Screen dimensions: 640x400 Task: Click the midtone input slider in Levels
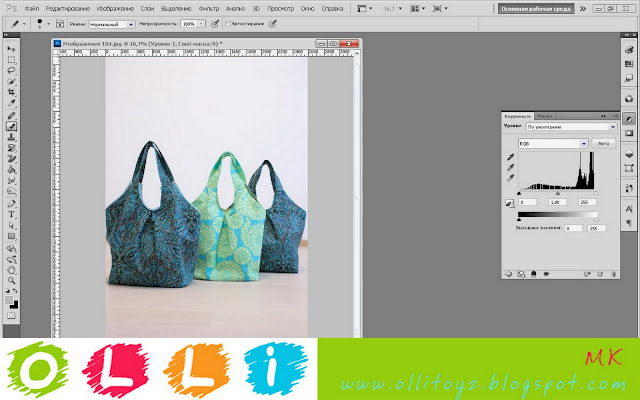(x=558, y=193)
